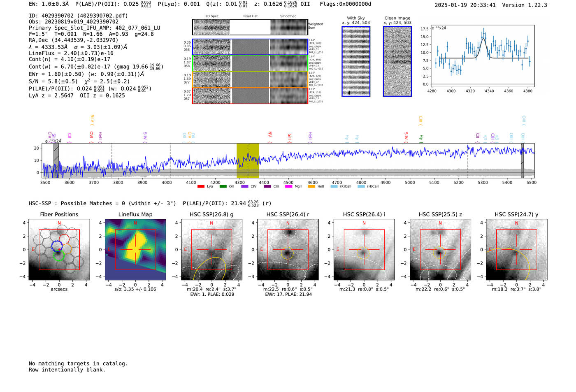Select the HSC SSP(26.8) g image

coord(211,250)
